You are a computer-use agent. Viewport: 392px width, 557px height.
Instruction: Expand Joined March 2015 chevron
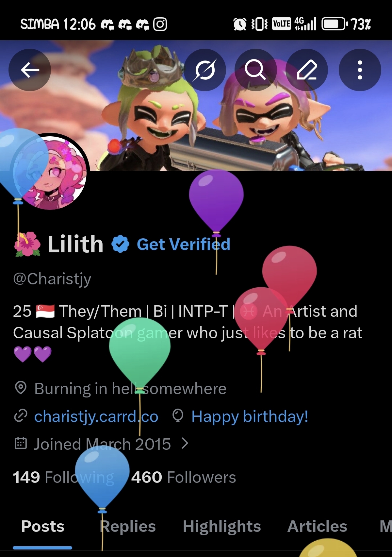point(185,444)
